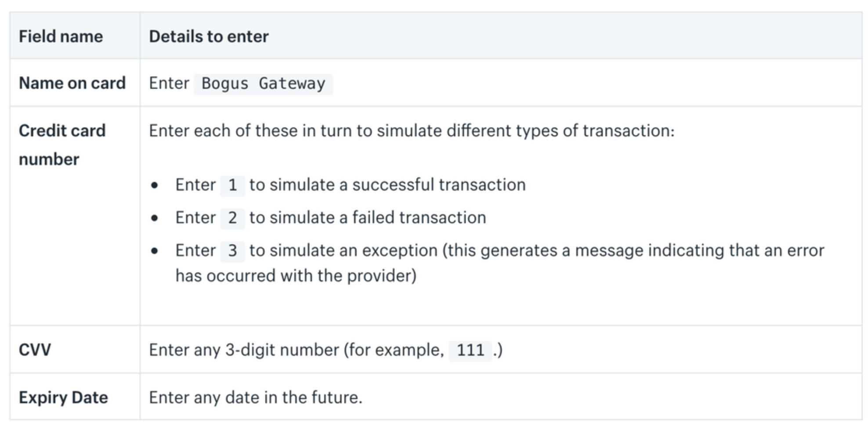Click the bullet before exception item
The height and width of the screenshot is (427, 868).
(x=154, y=251)
